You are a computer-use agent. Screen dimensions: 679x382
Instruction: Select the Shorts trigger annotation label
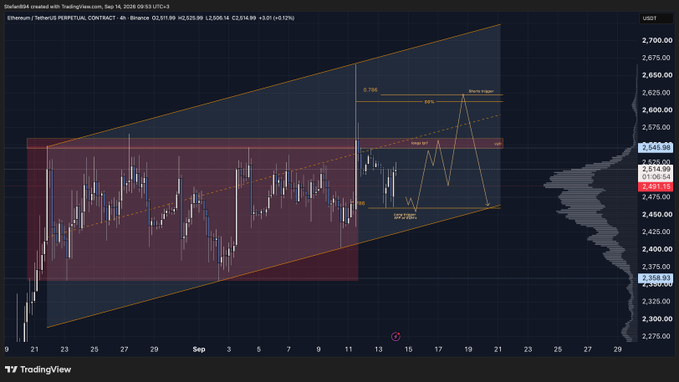point(481,91)
